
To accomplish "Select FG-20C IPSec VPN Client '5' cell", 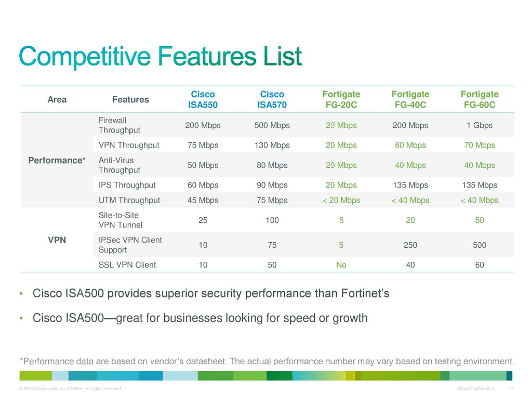I will click(x=341, y=245).
